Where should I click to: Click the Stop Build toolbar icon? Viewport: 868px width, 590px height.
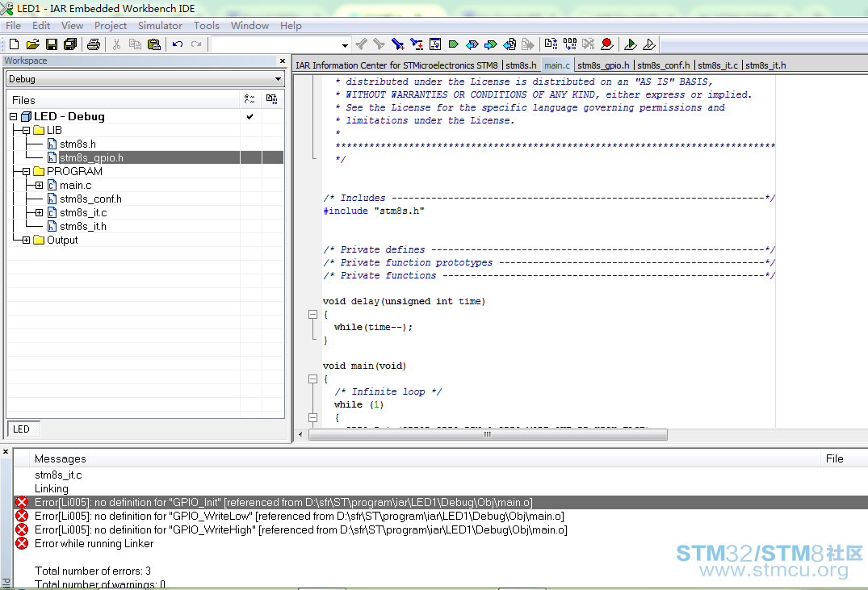pyautogui.click(x=588, y=44)
